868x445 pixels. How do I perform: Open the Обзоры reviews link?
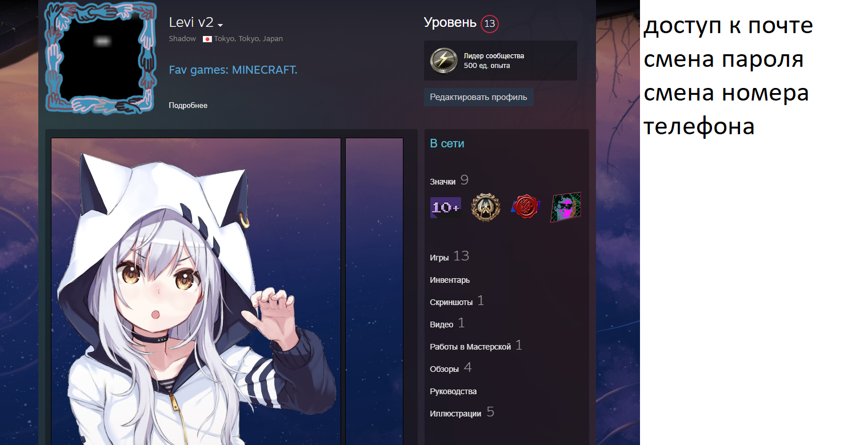[x=445, y=369]
